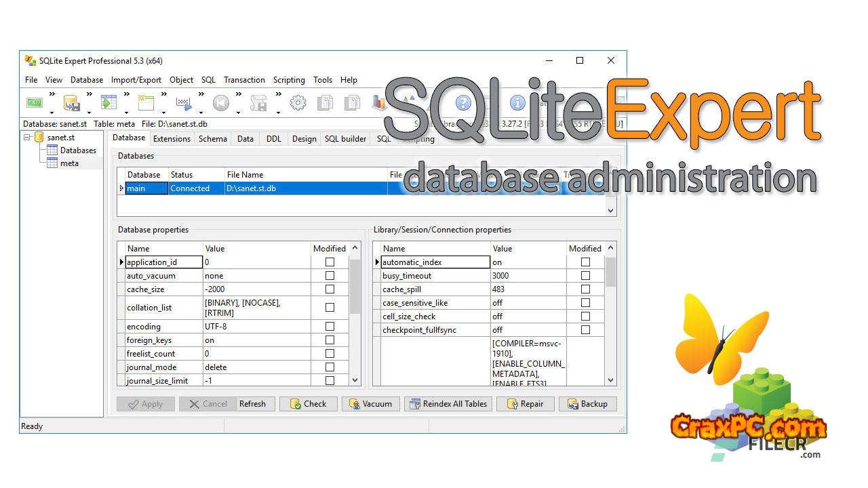Expand dropdown arrow next to database save icon
The image size is (868, 488).
(90, 113)
